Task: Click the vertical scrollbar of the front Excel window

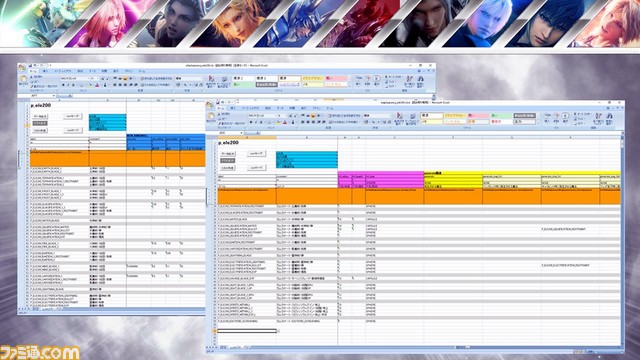Action: pos(622,241)
